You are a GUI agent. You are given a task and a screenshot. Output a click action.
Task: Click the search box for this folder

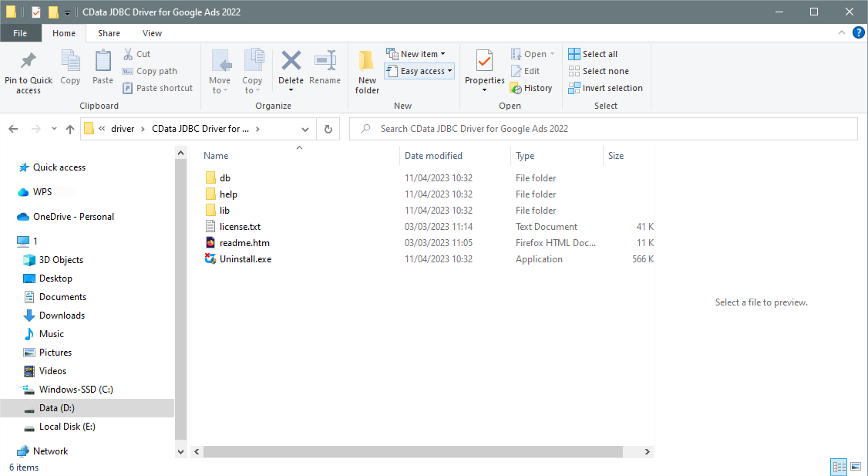[604, 129]
